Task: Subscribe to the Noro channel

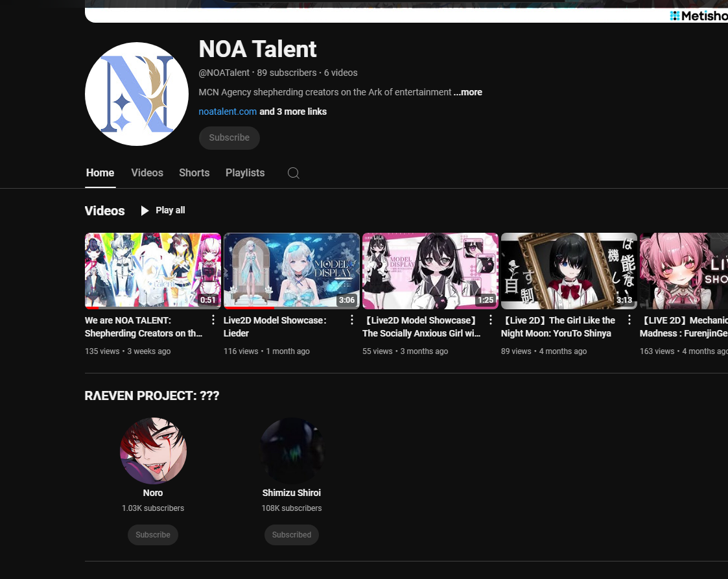Action: pos(153,535)
